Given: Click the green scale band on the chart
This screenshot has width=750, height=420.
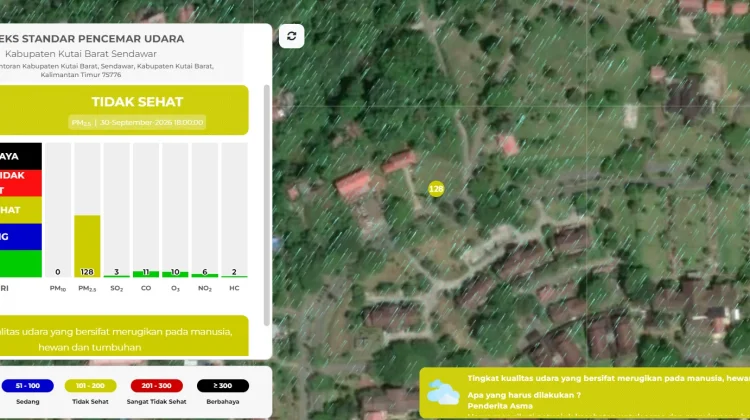Looking at the screenshot, I should [21, 264].
